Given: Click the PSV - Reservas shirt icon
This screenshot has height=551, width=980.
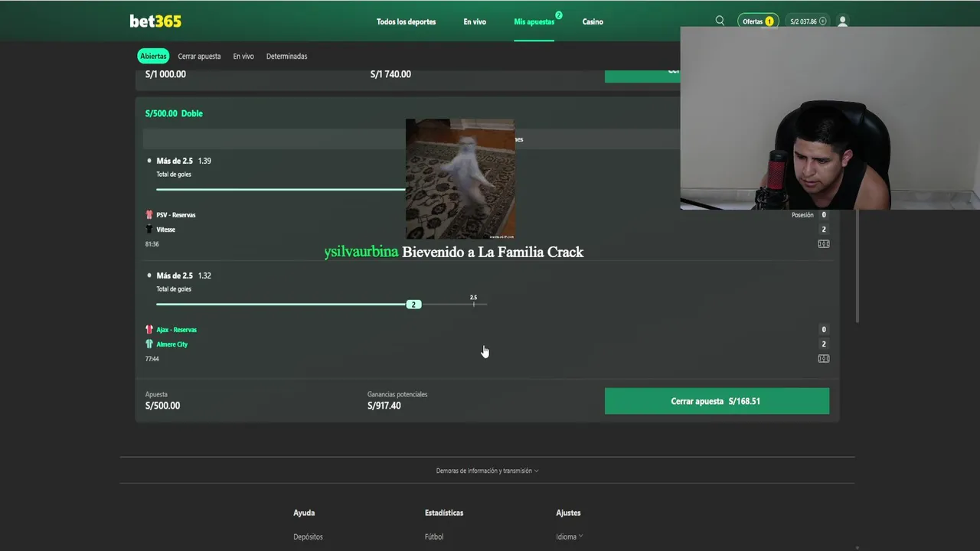Looking at the screenshot, I should 149,215.
